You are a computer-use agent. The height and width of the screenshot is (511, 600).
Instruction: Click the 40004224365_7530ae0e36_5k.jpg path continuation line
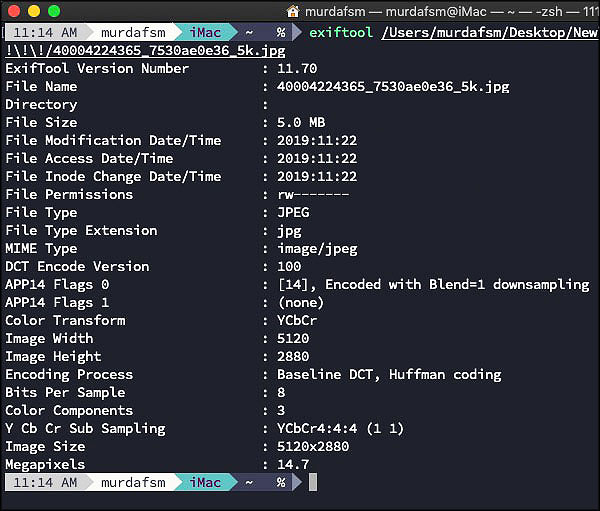[x=145, y=51]
